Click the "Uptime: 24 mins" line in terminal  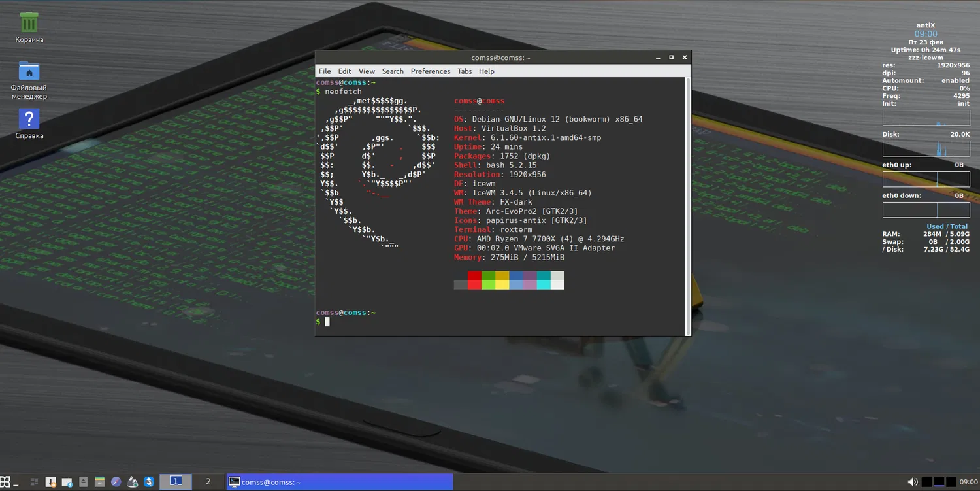[488, 147]
